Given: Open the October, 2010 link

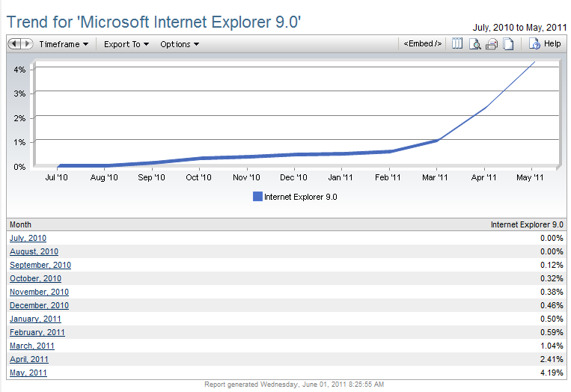Looking at the screenshot, I should tap(35, 278).
